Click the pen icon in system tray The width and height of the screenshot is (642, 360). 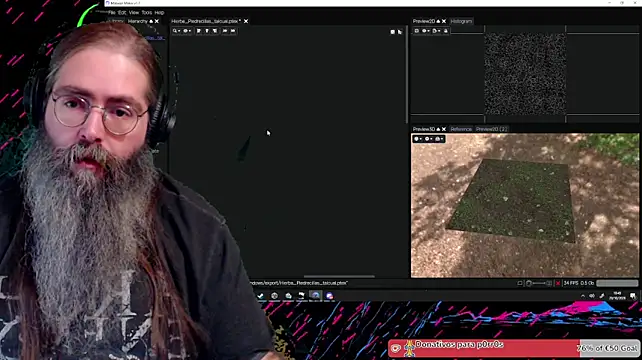pyautogui.click(x=602, y=296)
